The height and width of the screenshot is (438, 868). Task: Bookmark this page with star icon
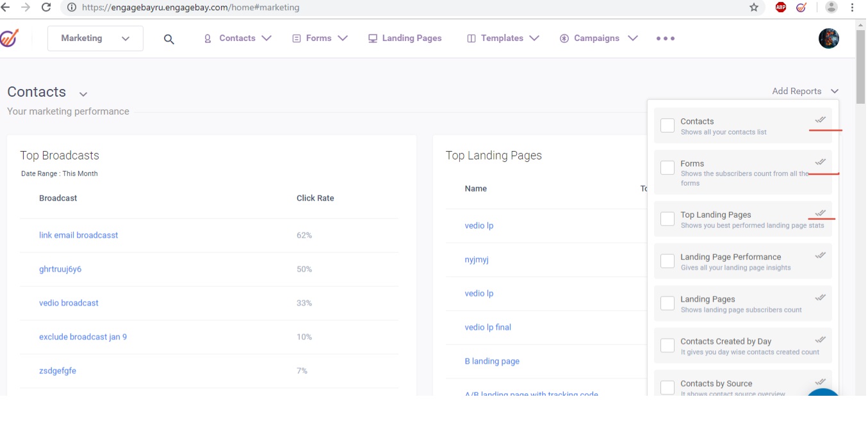pyautogui.click(x=753, y=8)
